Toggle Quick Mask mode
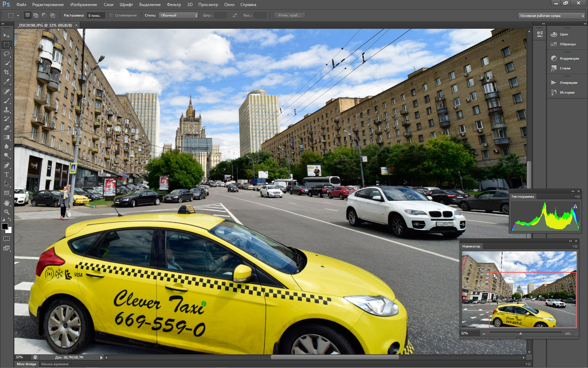 click(x=7, y=239)
